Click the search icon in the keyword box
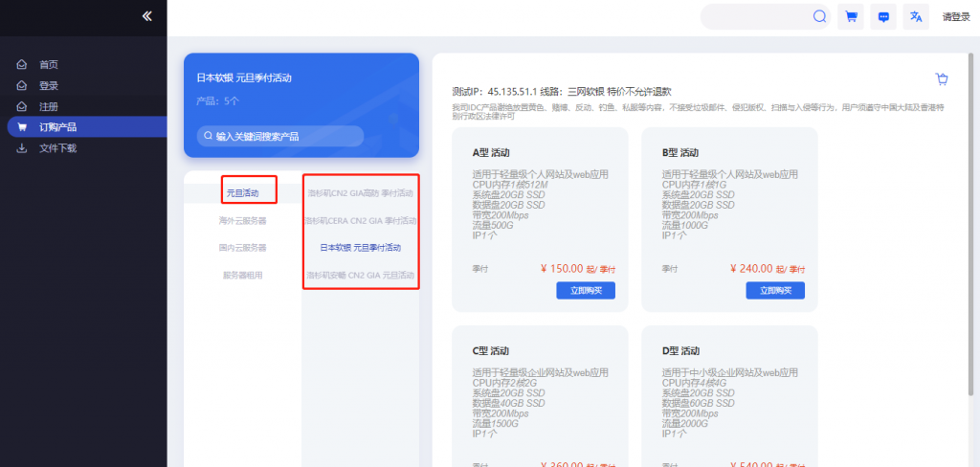The width and height of the screenshot is (980, 467). [x=208, y=136]
